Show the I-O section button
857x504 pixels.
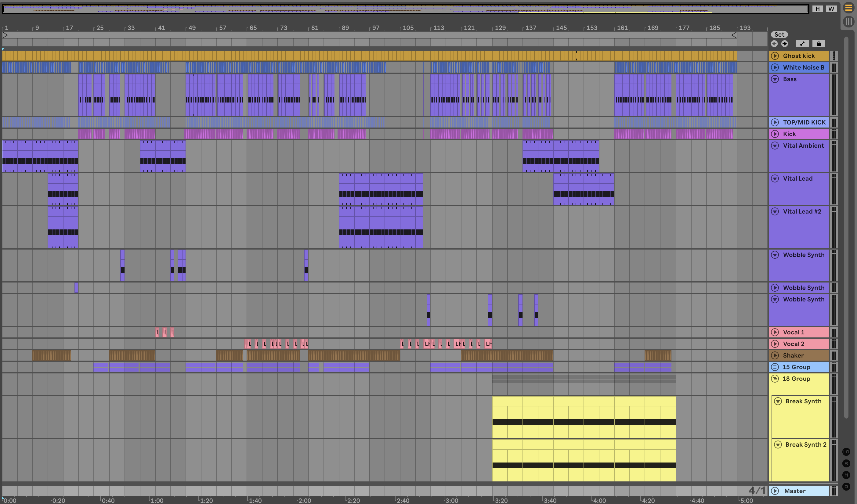coord(846,452)
